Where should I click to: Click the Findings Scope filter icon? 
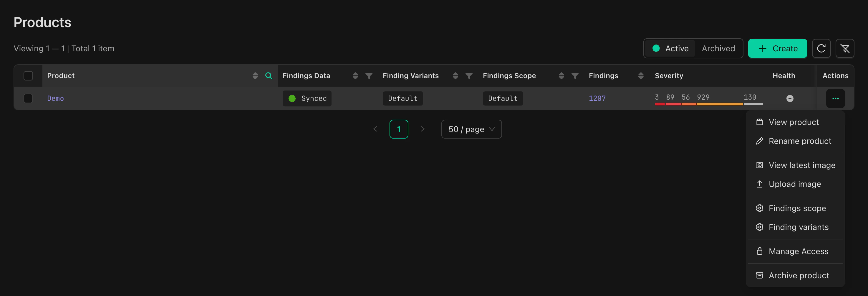574,75
